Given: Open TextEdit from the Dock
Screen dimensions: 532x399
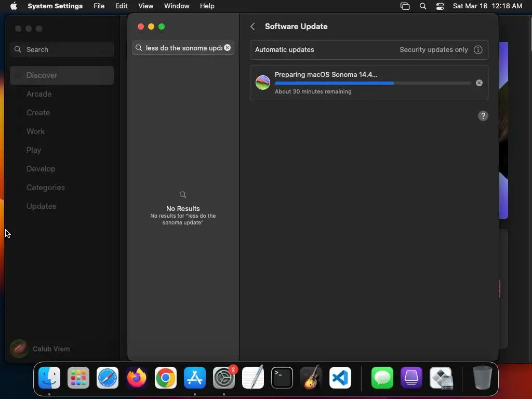Looking at the screenshot, I should (253, 378).
